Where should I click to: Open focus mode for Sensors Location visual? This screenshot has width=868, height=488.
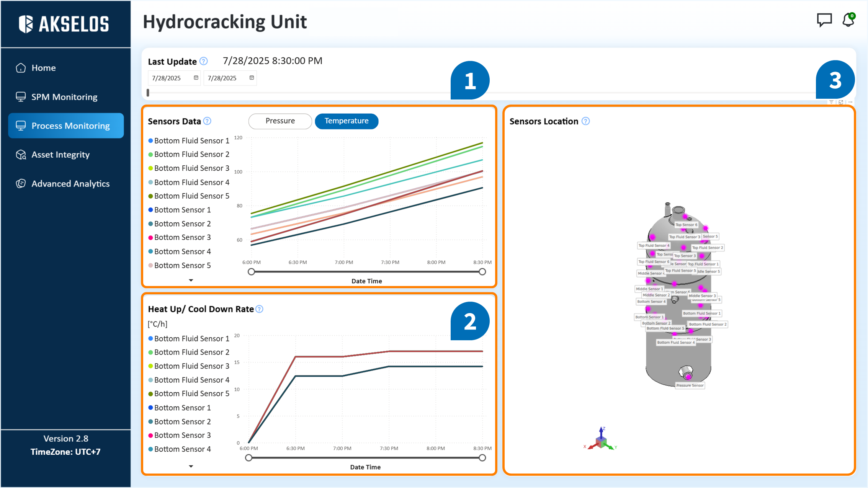pyautogui.click(x=841, y=102)
